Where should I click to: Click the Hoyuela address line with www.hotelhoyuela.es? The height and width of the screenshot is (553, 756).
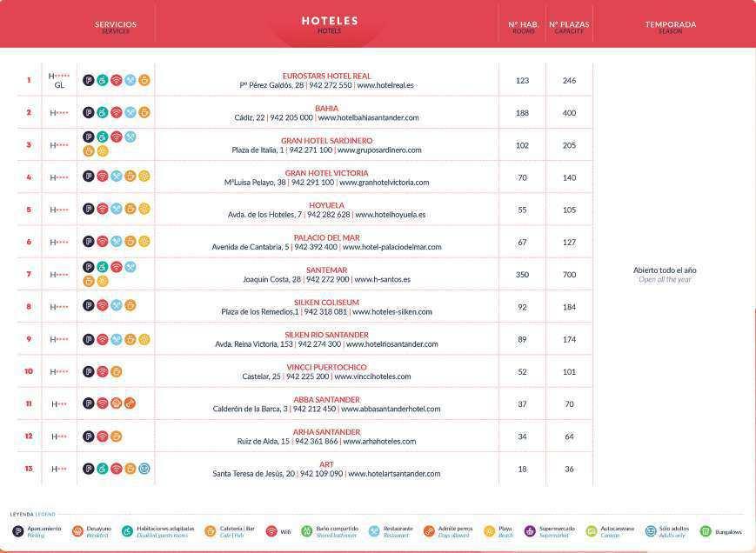[x=327, y=215]
